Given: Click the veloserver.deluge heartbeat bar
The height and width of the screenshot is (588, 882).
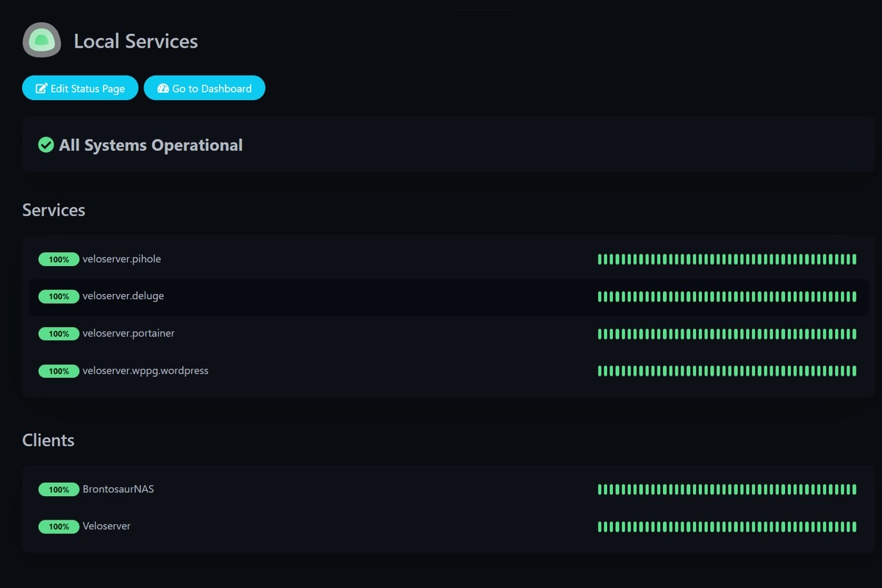Looking at the screenshot, I should pyautogui.click(x=727, y=296).
